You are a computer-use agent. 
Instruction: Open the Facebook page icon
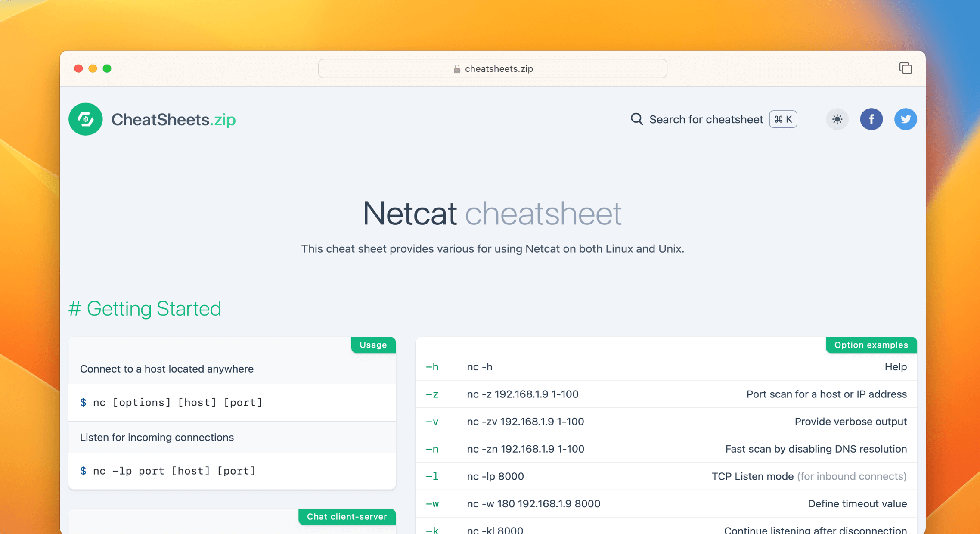click(871, 119)
